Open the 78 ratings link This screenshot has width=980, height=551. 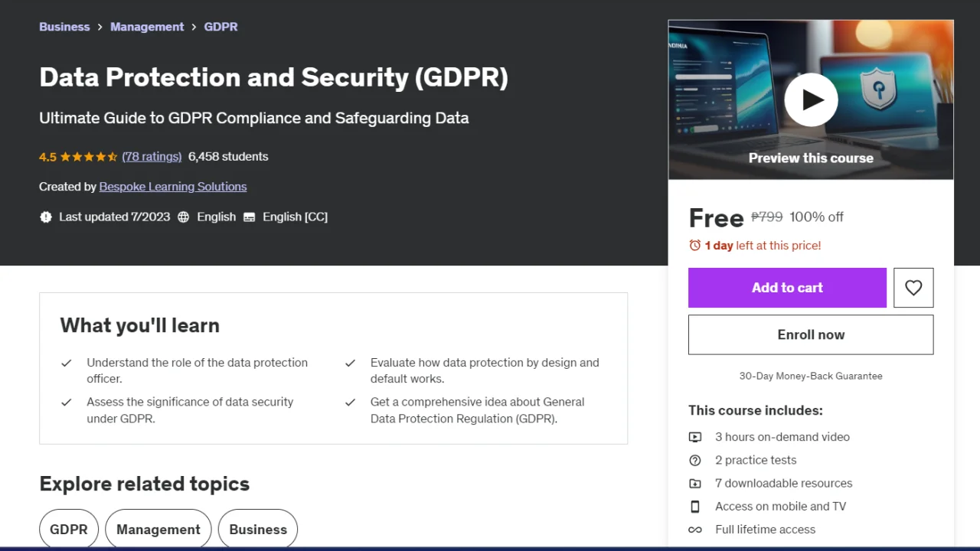(x=152, y=156)
